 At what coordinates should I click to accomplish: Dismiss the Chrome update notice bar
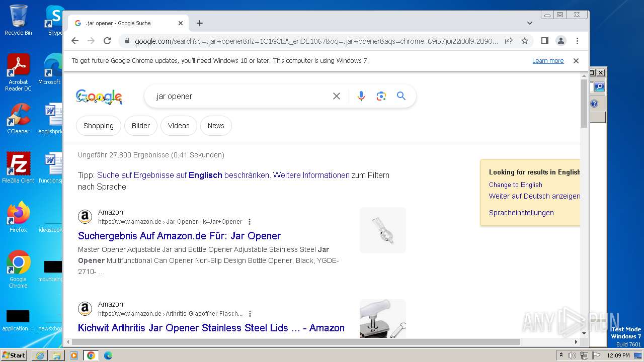[576, 60]
